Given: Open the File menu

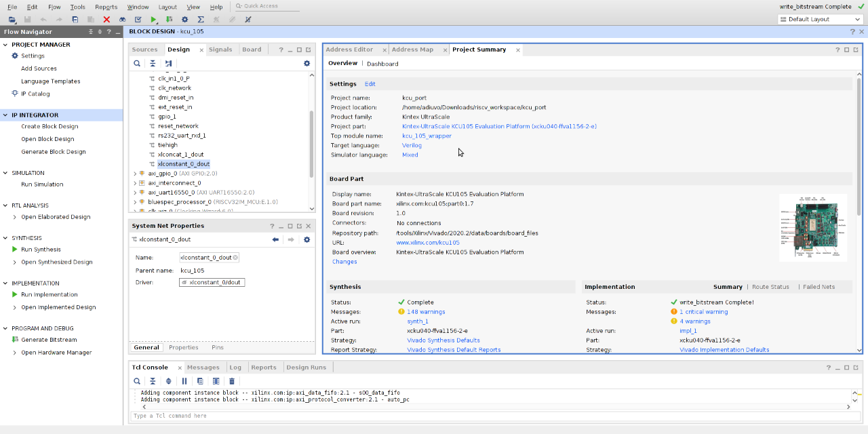Looking at the screenshot, I should click(x=12, y=7).
